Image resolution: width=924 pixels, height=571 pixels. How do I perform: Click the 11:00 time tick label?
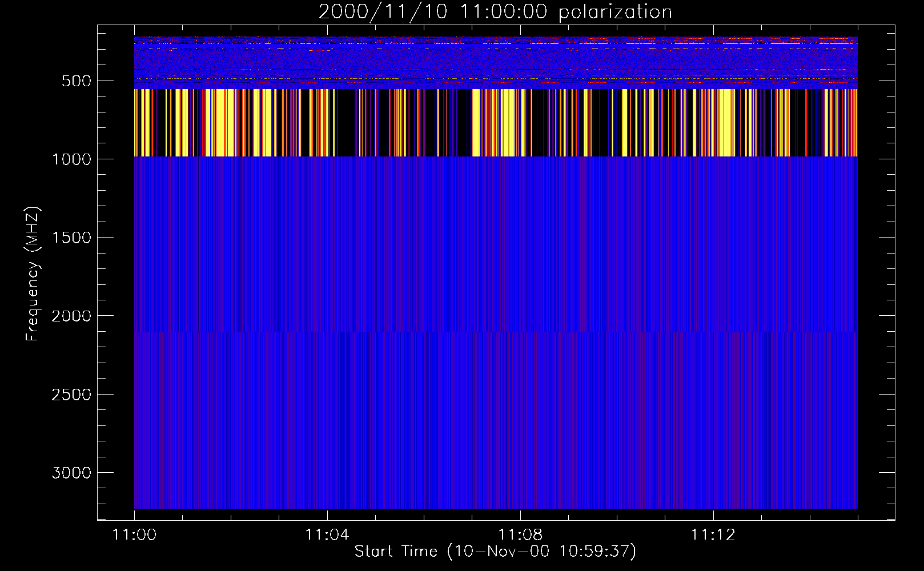(134, 535)
